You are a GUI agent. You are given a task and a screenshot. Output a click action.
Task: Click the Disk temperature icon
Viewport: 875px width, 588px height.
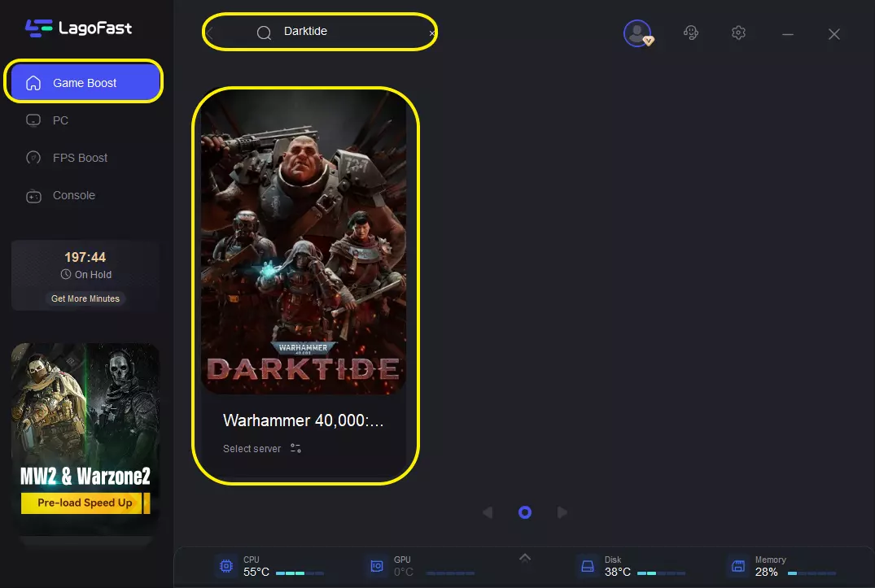click(x=587, y=566)
